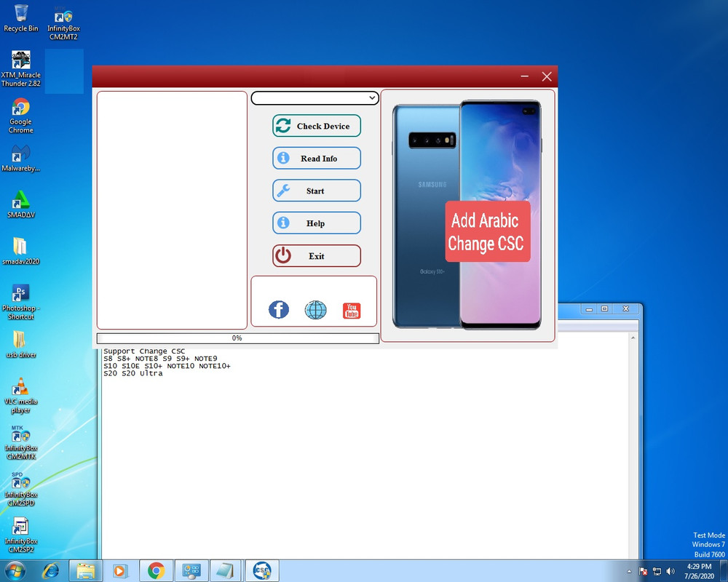Click the Start button with wrench

click(317, 191)
